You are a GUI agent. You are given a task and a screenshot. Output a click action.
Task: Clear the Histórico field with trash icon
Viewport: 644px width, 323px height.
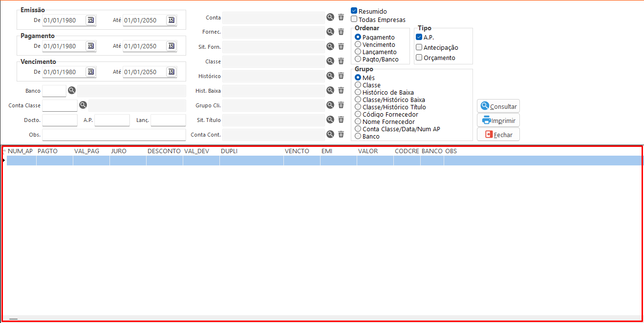coord(341,76)
